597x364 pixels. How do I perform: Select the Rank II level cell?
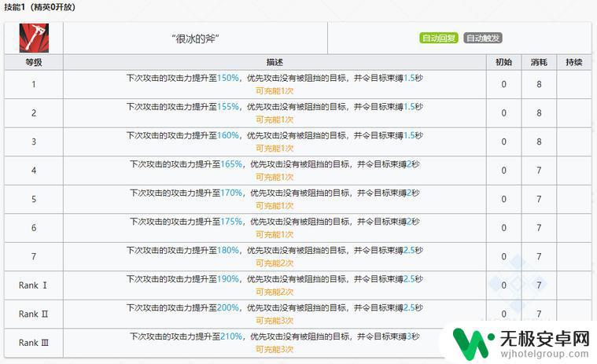coord(34,314)
